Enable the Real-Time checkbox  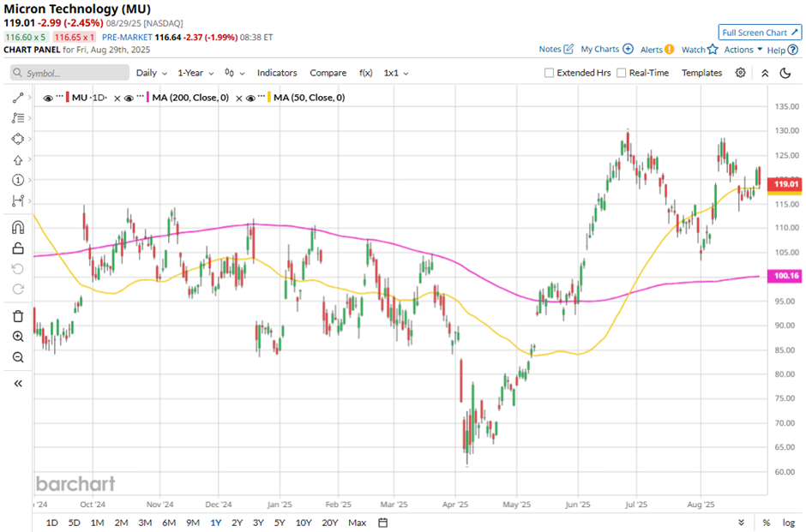click(622, 73)
